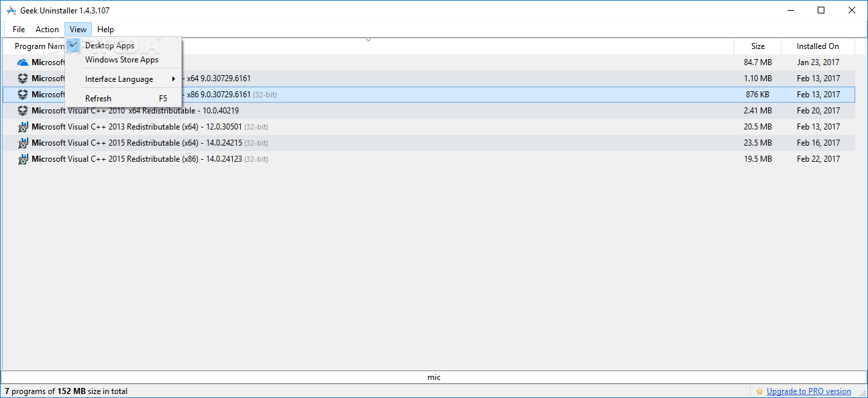Viewport: 868px width, 398px height.
Task: Expand the Interface Language submenu
Action: coord(123,79)
